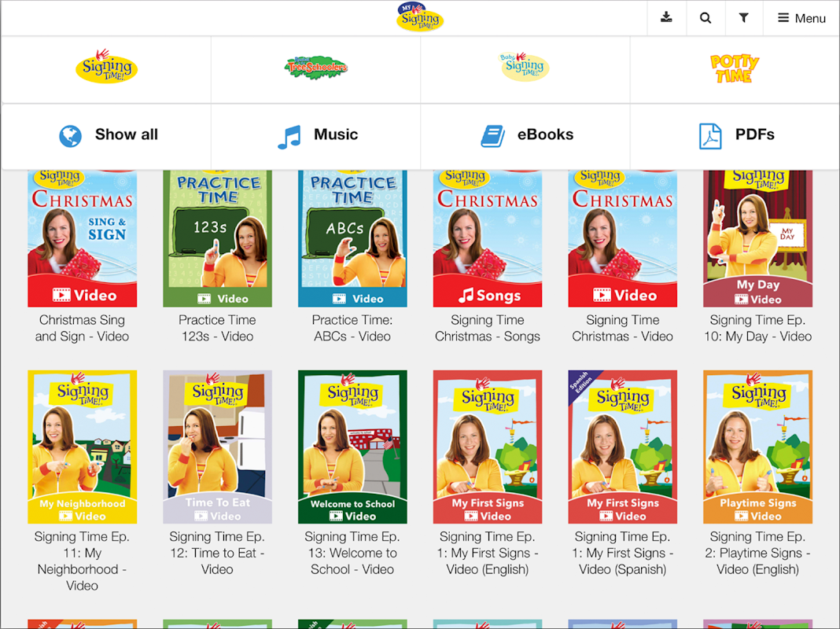The image size is (840, 629).
Task: Open My First Signs English cover
Action: tap(488, 447)
